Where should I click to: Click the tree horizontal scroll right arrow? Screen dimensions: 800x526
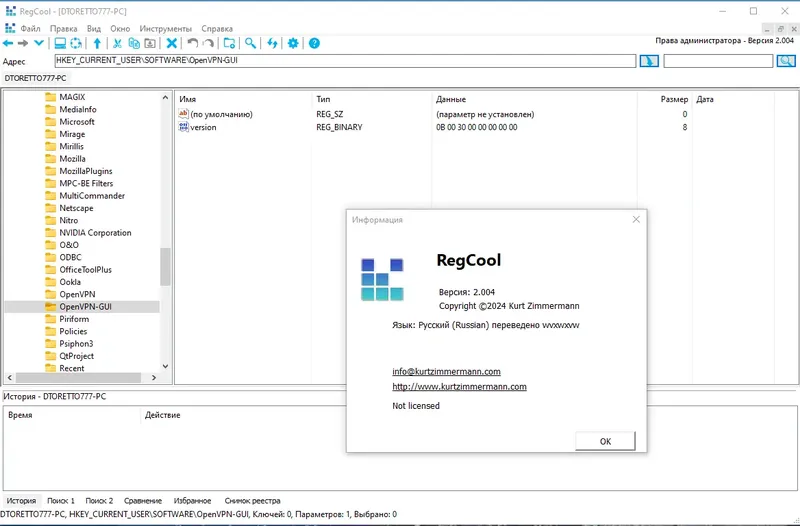pos(154,378)
